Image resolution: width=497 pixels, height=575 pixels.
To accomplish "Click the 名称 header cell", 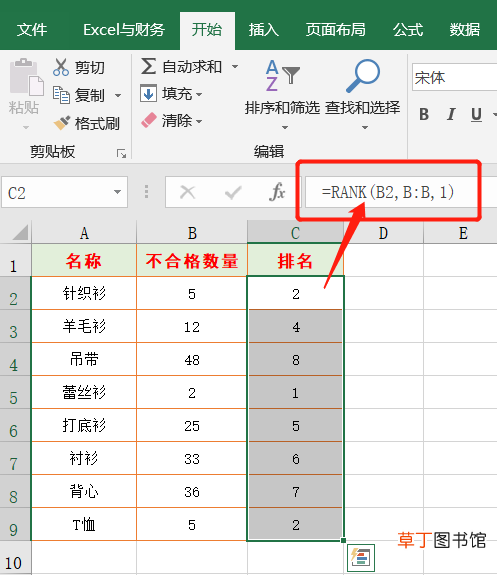I will coord(84,260).
